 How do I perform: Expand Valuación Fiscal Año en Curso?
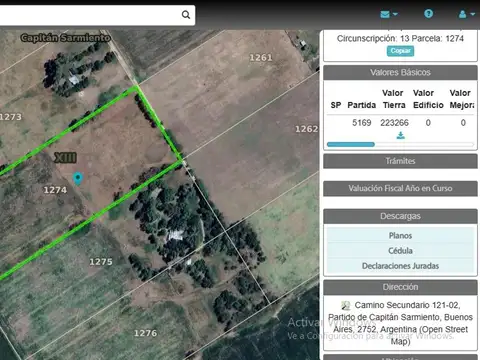pyautogui.click(x=400, y=188)
